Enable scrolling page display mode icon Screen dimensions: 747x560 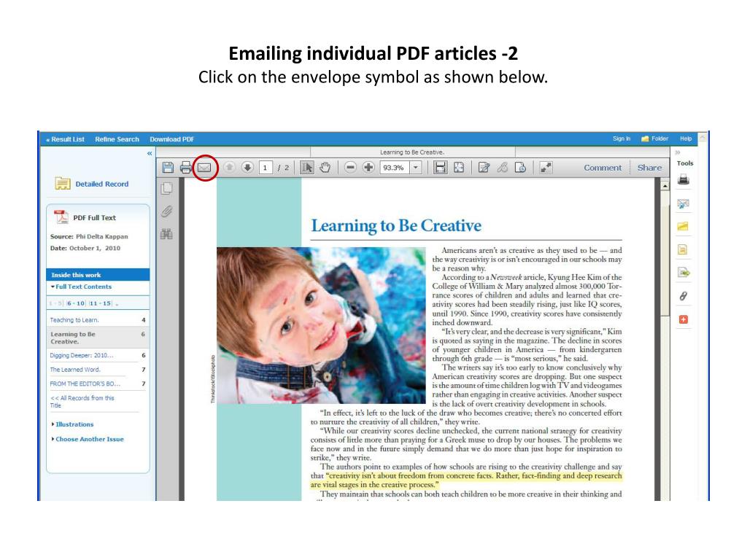click(440, 168)
